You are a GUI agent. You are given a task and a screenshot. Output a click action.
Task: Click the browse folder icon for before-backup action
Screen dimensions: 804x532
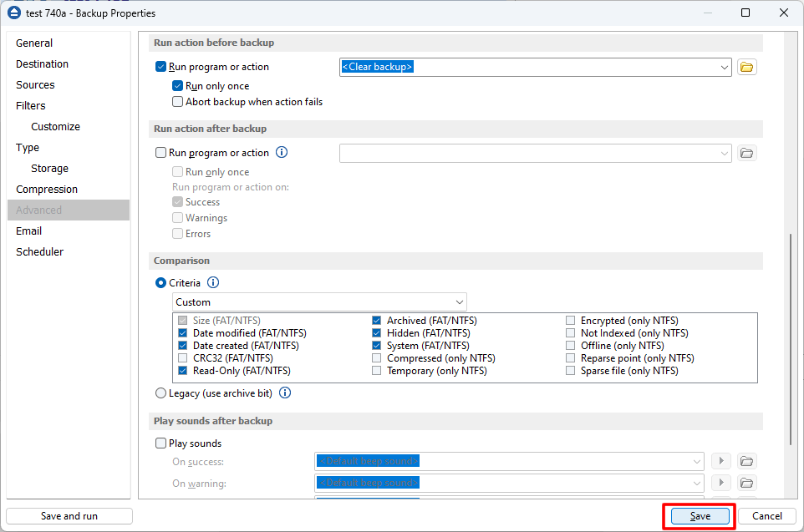click(747, 68)
